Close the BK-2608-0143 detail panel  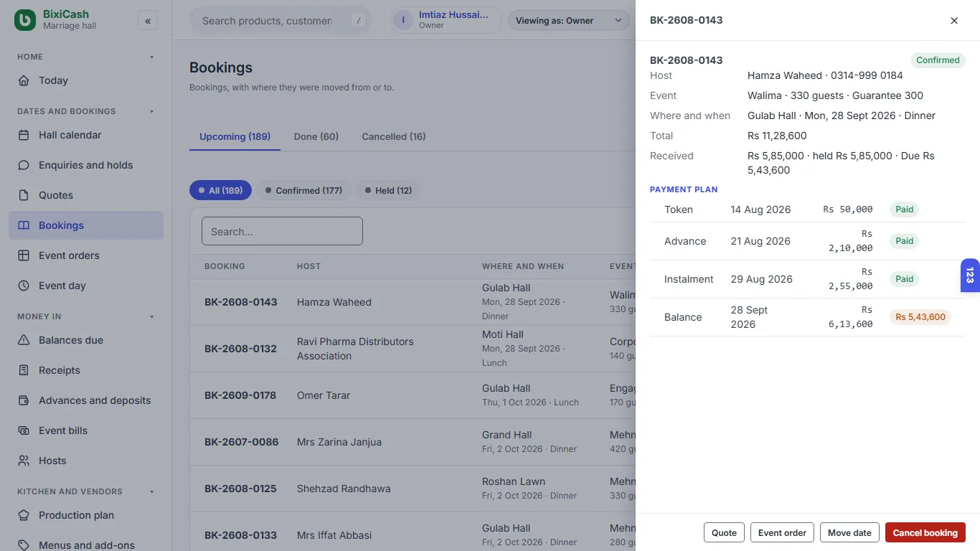pyautogui.click(x=954, y=21)
